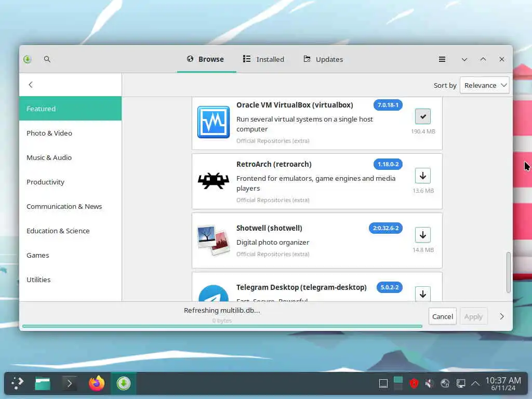Select the Productivity category

point(71,182)
